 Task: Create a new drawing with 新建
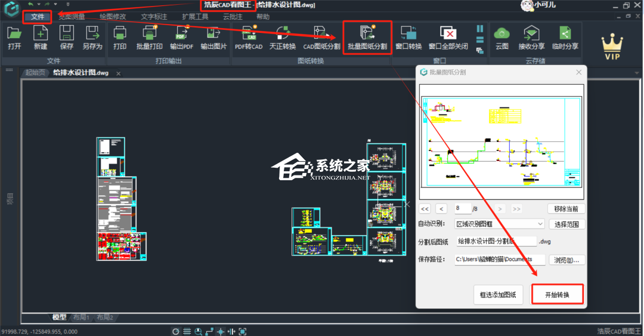[x=41, y=38]
